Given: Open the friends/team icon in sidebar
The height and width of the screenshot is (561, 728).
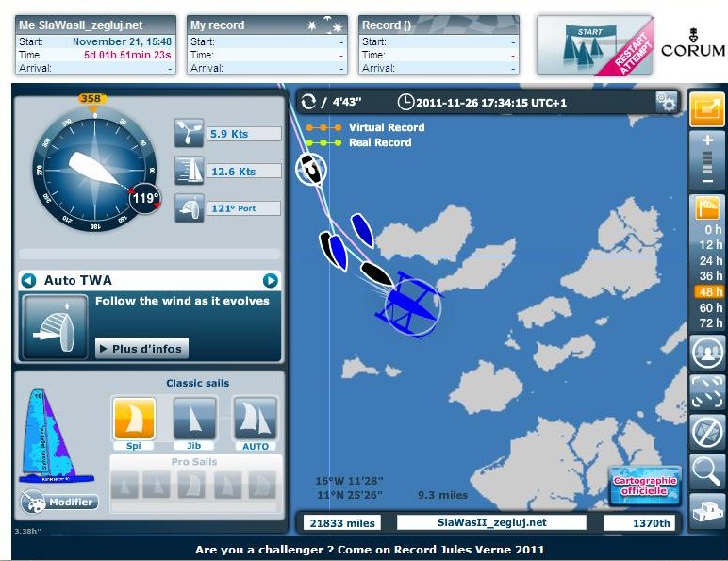Looking at the screenshot, I should [x=706, y=353].
